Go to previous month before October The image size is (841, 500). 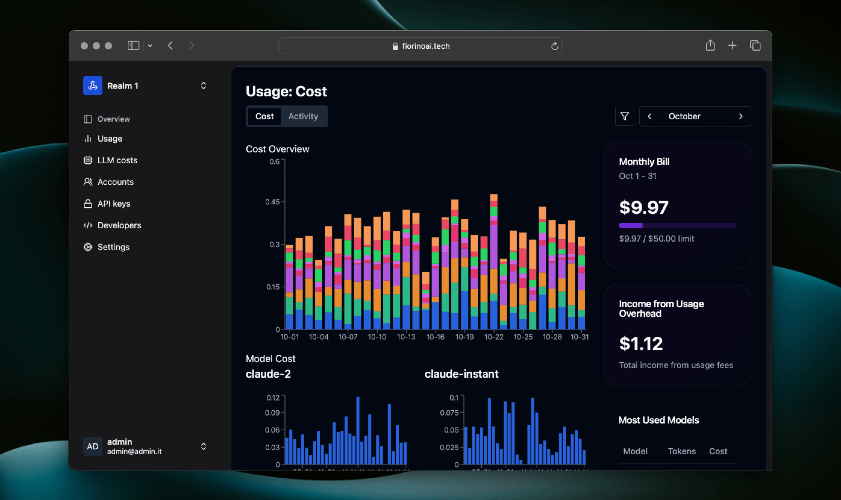(x=649, y=116)
